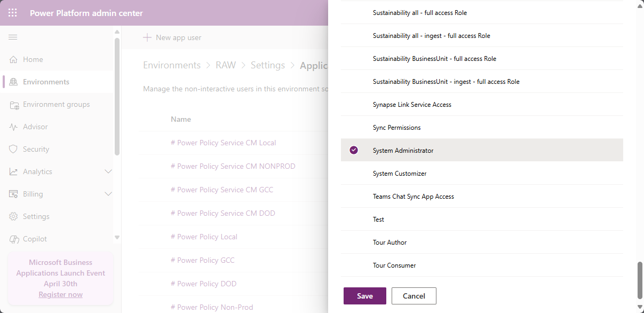Open # Power Policy Service CM DOD
The image size is (644, 313).
tap(223, 213)
